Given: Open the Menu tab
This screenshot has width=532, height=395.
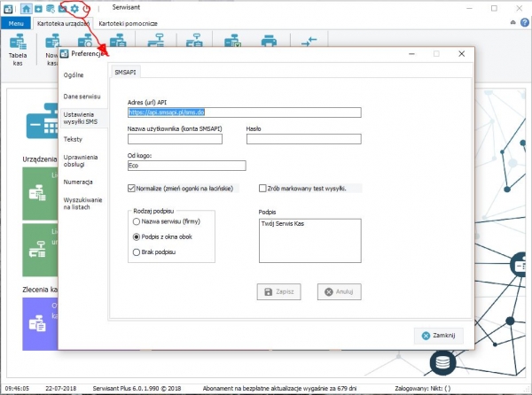Looking at the screenshot, I should pyautogui.click(x=14, y=22).
